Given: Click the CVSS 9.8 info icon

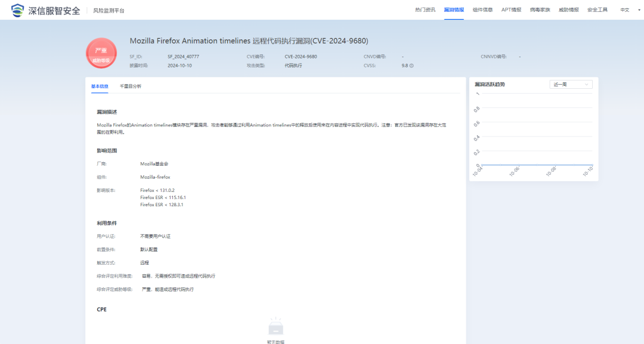Looking at the screenshot, I should (411, 66).
